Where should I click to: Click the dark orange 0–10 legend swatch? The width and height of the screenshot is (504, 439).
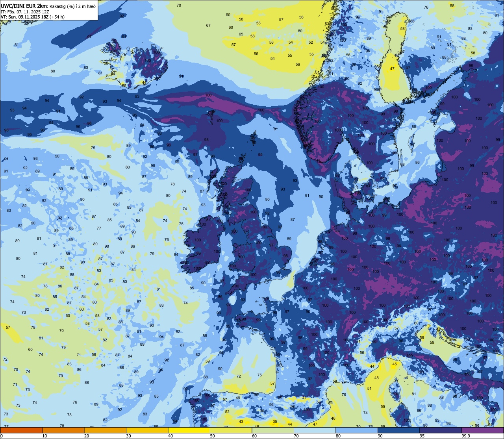point(21,430)
